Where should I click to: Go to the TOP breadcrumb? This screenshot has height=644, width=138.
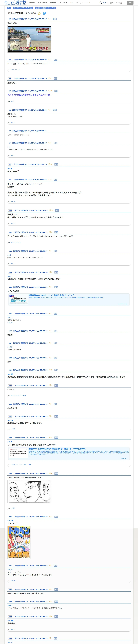point(9,8)
